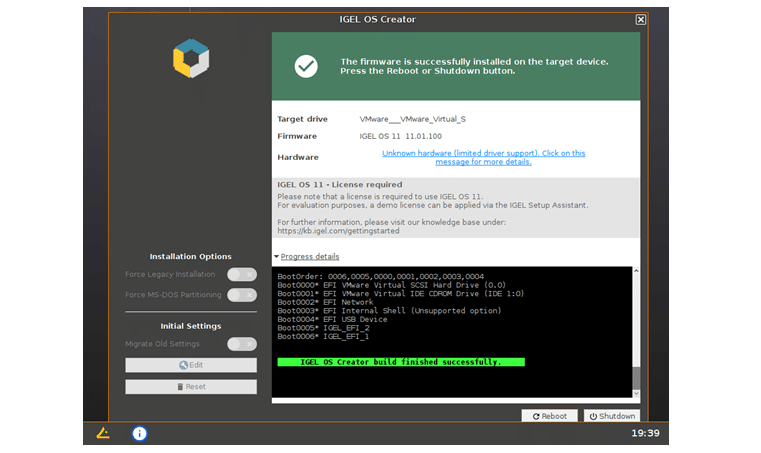This screenshot has width=761, height=453.
Task: Click the Edit button
Action: [191, 365]
